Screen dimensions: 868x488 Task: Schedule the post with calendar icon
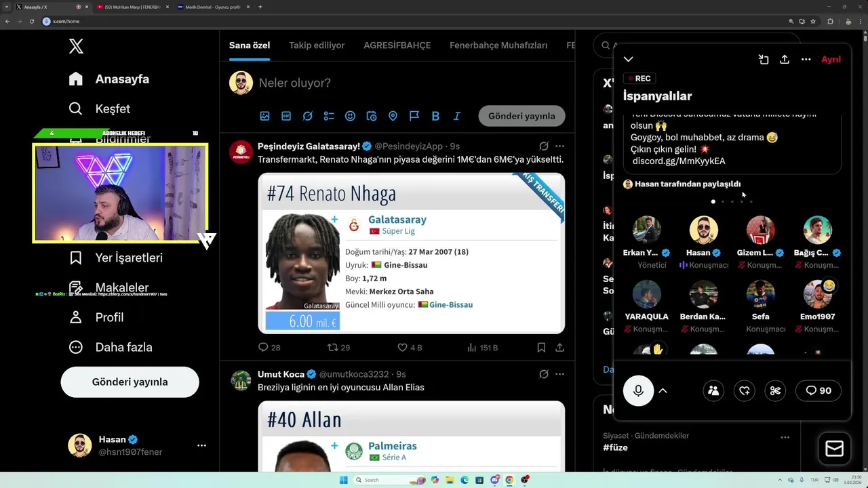pos(372,116)
